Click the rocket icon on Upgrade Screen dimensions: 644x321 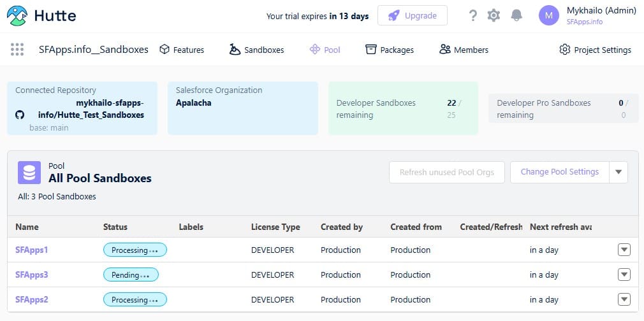click(x=393, y=15)
